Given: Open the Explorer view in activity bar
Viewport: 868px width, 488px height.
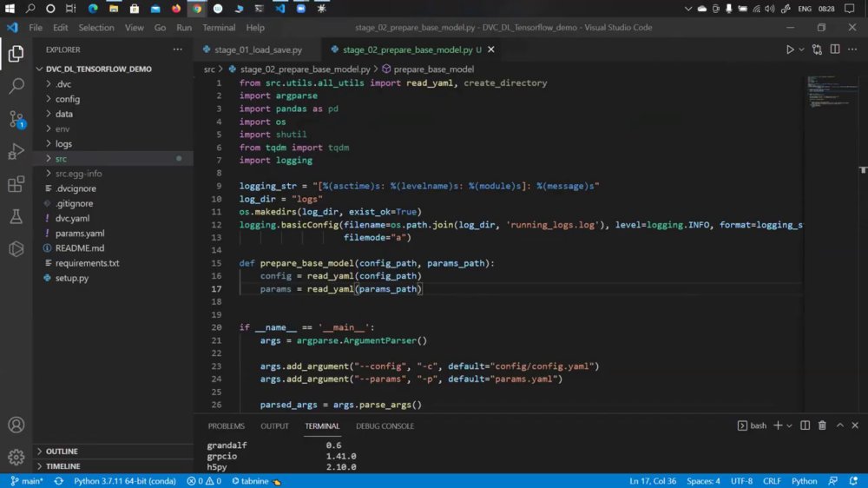Looking at the screenshot, I should (16, 54).
